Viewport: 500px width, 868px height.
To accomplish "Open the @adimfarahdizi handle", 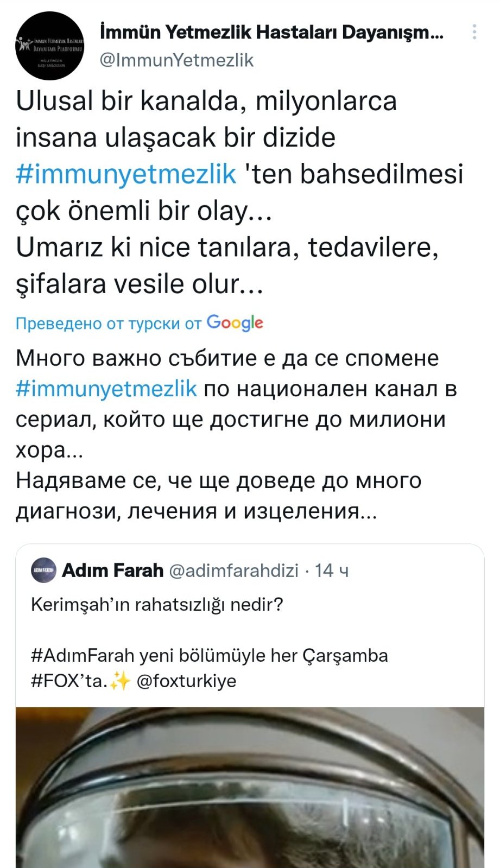I will (x=234, y=571).
